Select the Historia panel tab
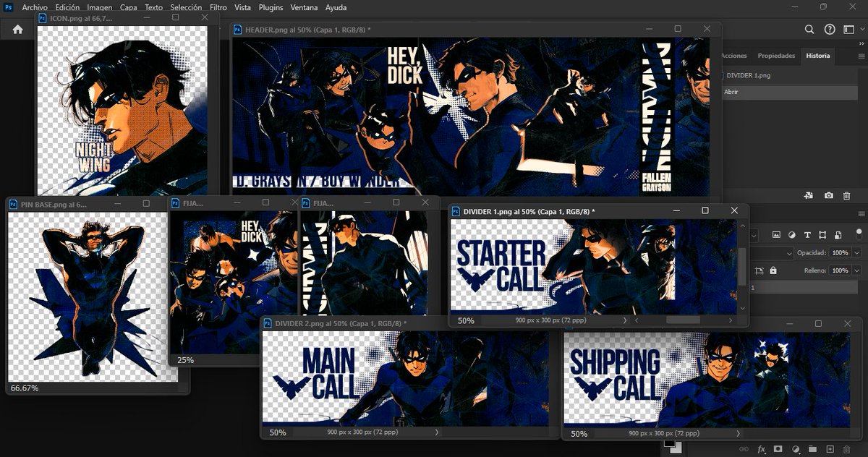The height and width of the screenshot is (457, 868). click(x=818, y=56)
